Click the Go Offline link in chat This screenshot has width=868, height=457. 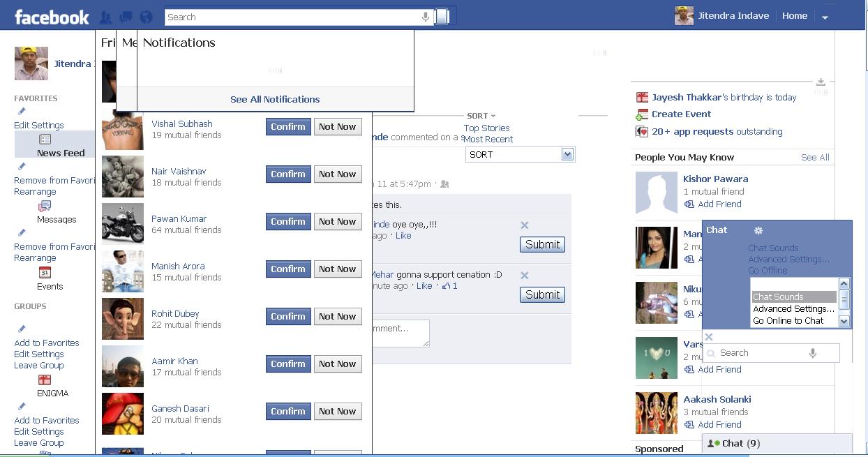click(768, 271)
